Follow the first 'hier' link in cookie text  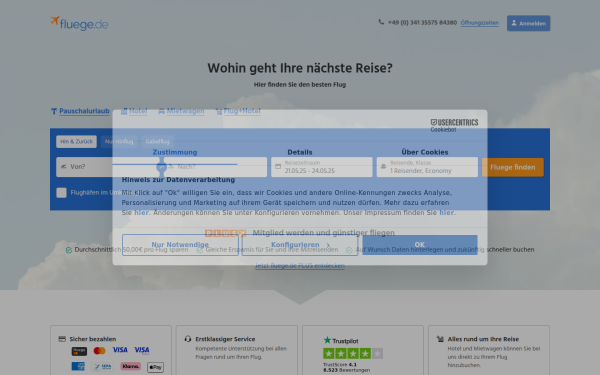tap(141, 213)
